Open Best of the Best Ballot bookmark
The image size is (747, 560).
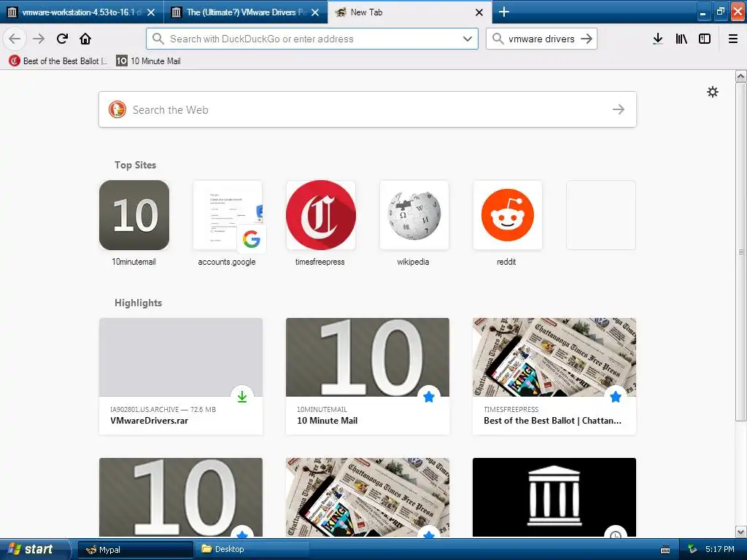tap(58, 61)
